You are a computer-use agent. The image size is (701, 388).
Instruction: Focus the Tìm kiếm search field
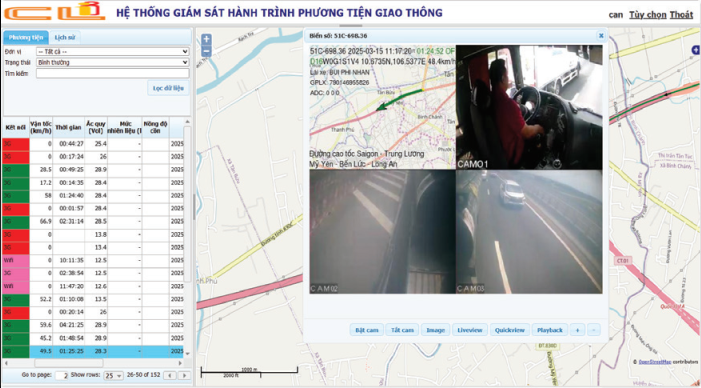(x=113, y=74)
